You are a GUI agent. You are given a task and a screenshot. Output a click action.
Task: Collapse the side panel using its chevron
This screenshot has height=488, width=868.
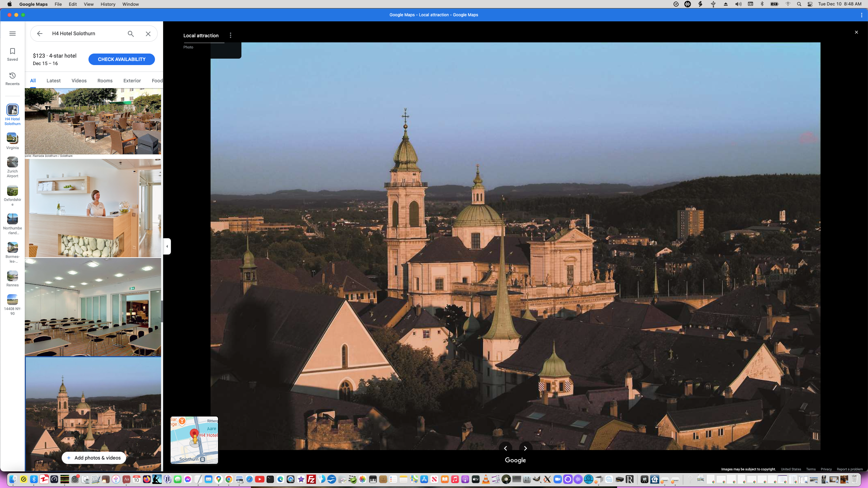tap(167, 246)
